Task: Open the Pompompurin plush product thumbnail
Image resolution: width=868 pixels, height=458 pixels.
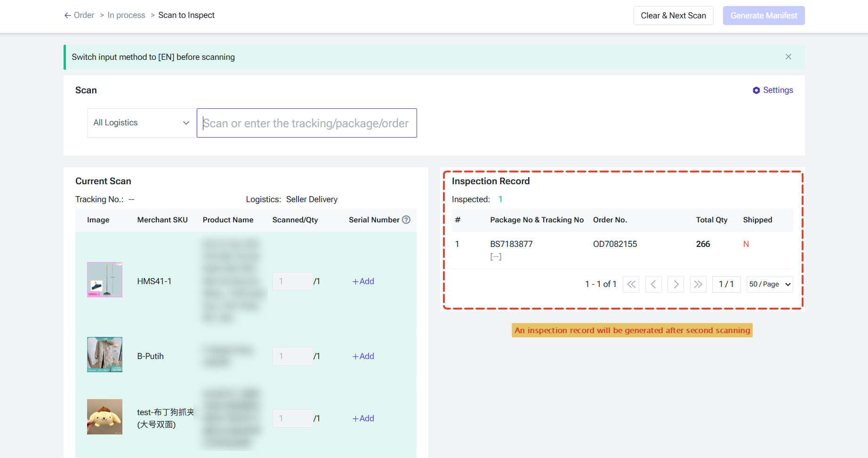Action: [104, 417]
